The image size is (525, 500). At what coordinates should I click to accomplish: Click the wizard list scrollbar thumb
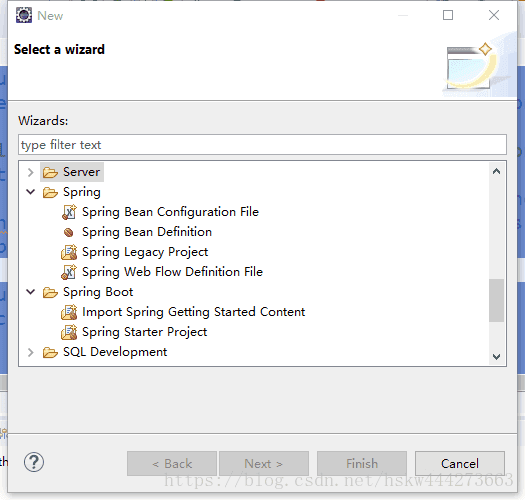(497, 300)
